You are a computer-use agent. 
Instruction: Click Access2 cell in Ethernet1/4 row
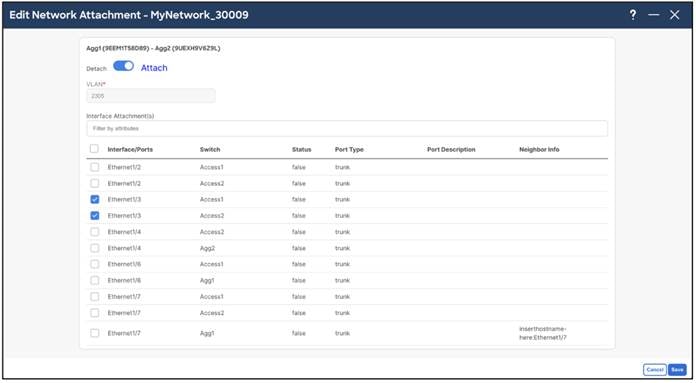click(x=212, y=232)
